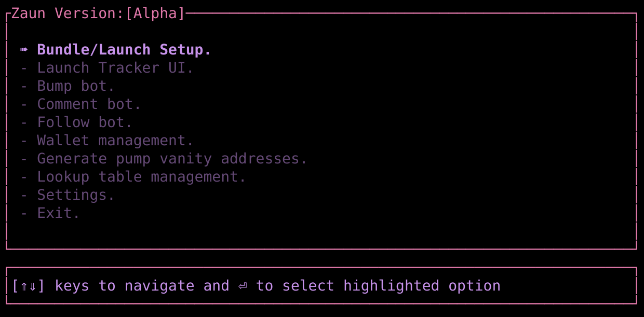Click the dash bullet before Exit

tap(24, 213)
